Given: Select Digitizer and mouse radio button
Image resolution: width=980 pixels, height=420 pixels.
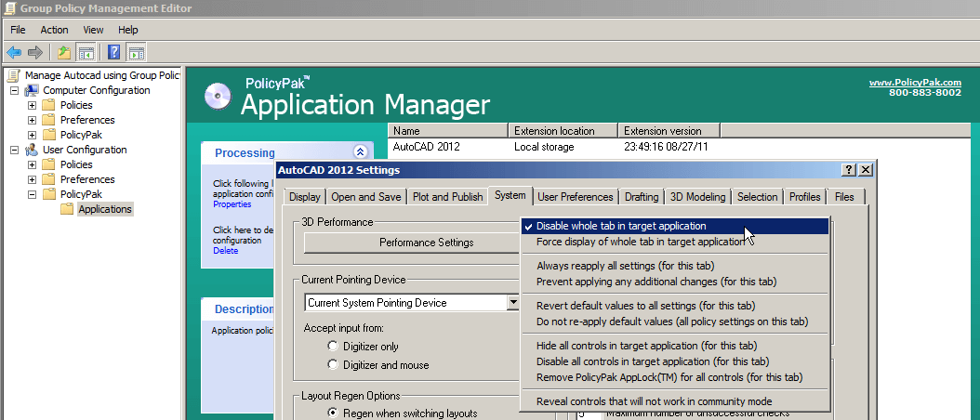Looking at the screenshot, I should point(333,364).
